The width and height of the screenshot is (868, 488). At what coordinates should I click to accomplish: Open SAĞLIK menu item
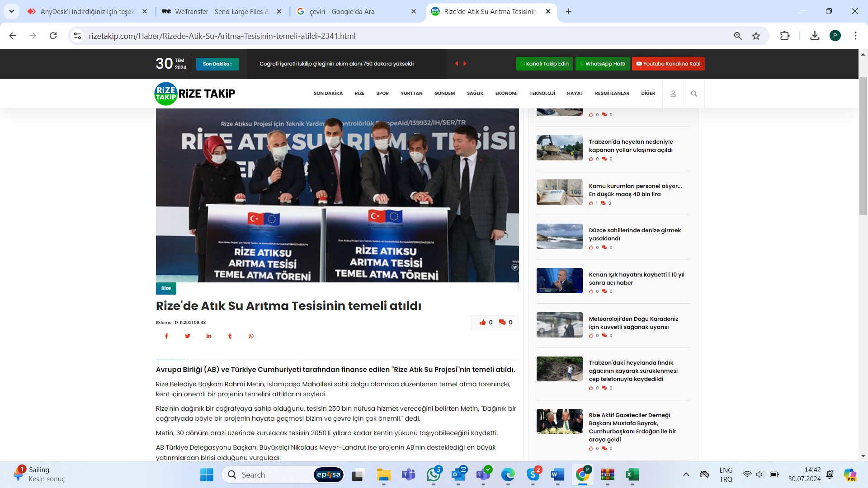[x=475, y=94]
